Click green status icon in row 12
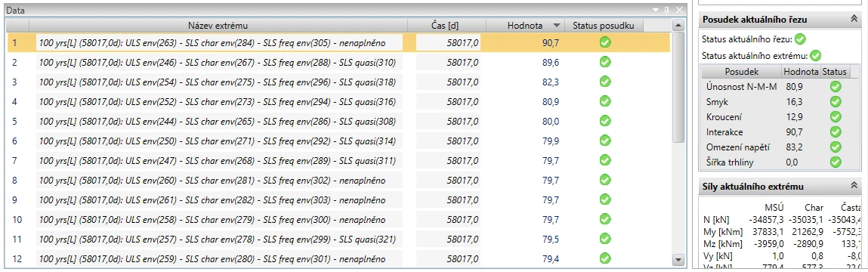The height and width of the screenshot is (272, 868). tap(605, 258)
